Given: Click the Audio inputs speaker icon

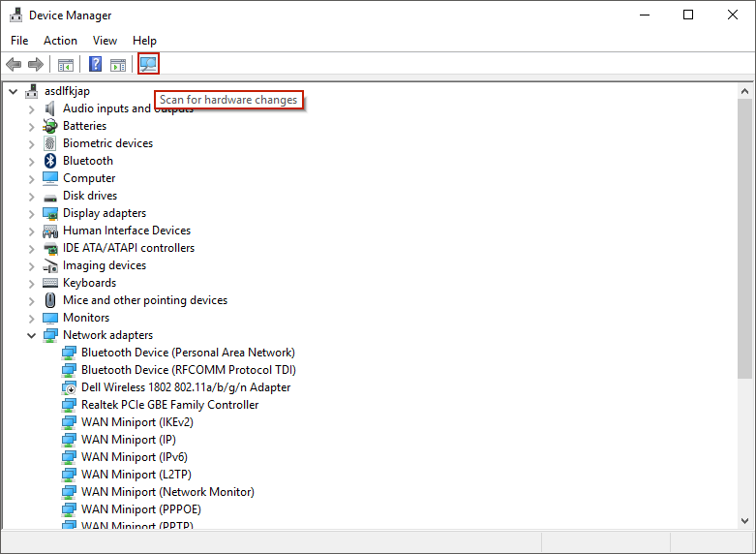Looking at the screenshot, I should (49, 108).
